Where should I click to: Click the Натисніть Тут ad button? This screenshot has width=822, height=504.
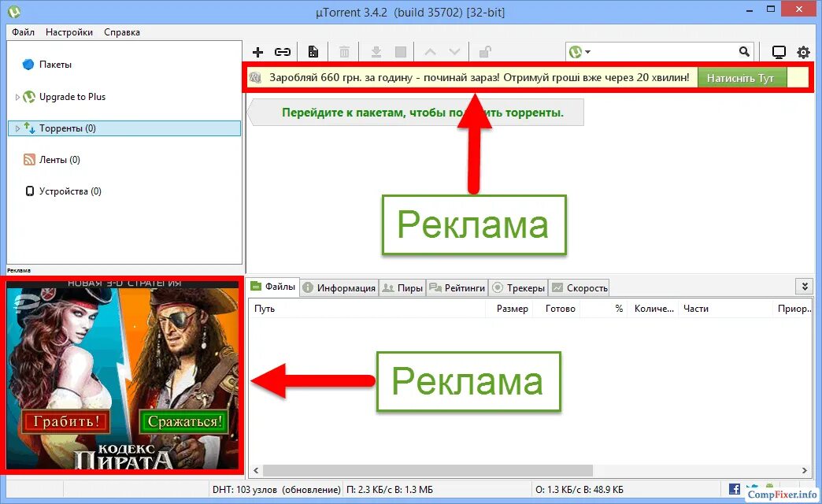(742, 78)
